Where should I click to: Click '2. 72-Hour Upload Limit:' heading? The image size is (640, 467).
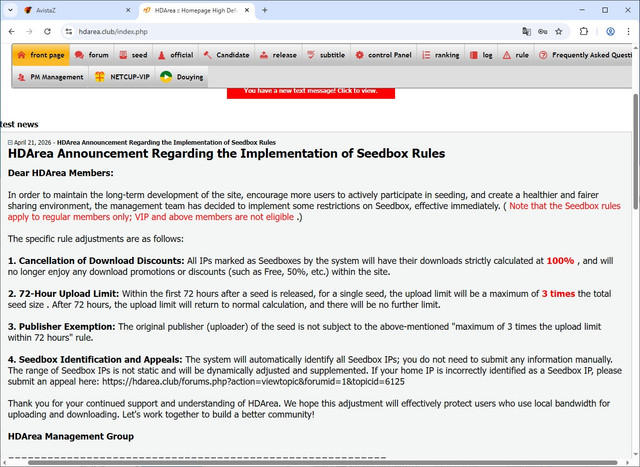63,294
